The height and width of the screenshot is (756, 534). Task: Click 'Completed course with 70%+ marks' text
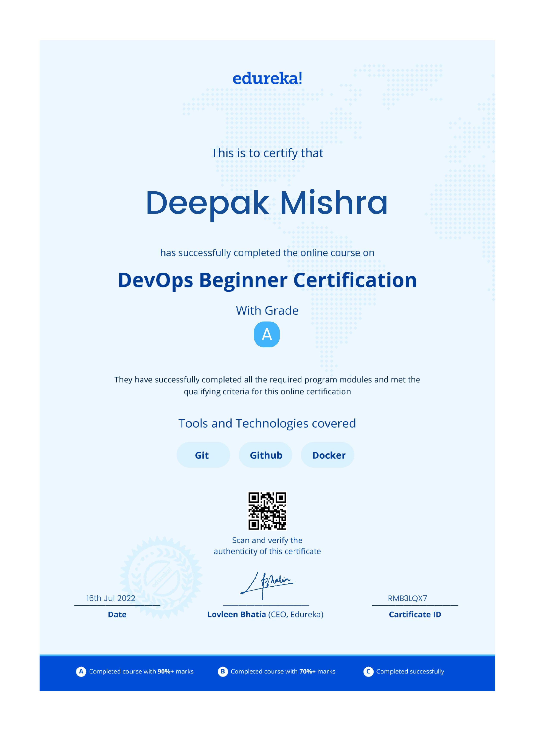[x=283, y=671]
